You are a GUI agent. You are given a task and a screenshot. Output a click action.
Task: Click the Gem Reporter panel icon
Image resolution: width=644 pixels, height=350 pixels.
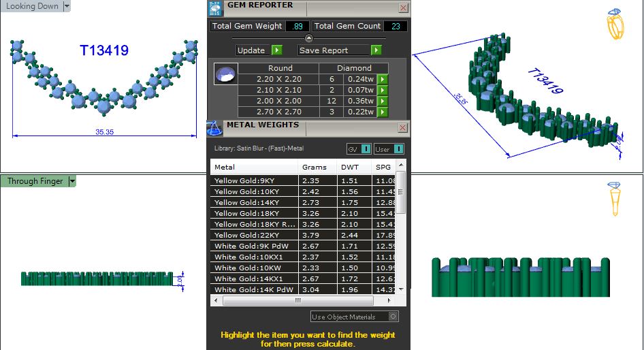[214, 8]
